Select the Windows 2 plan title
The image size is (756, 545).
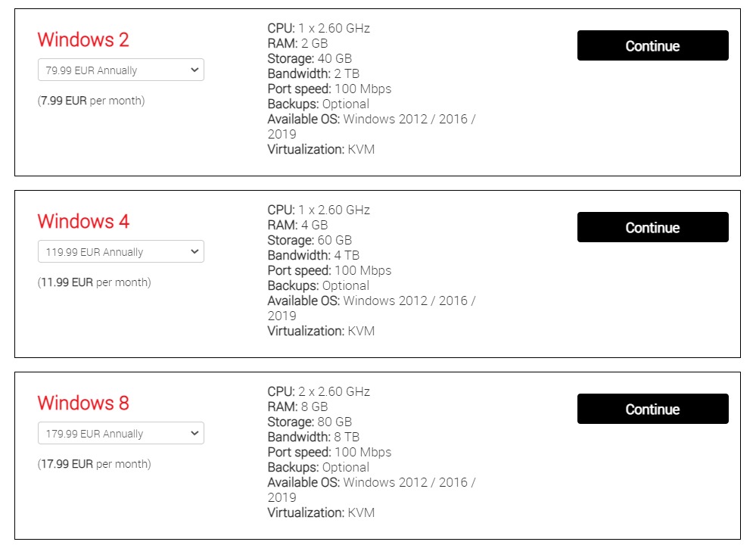tap(83, 39)
